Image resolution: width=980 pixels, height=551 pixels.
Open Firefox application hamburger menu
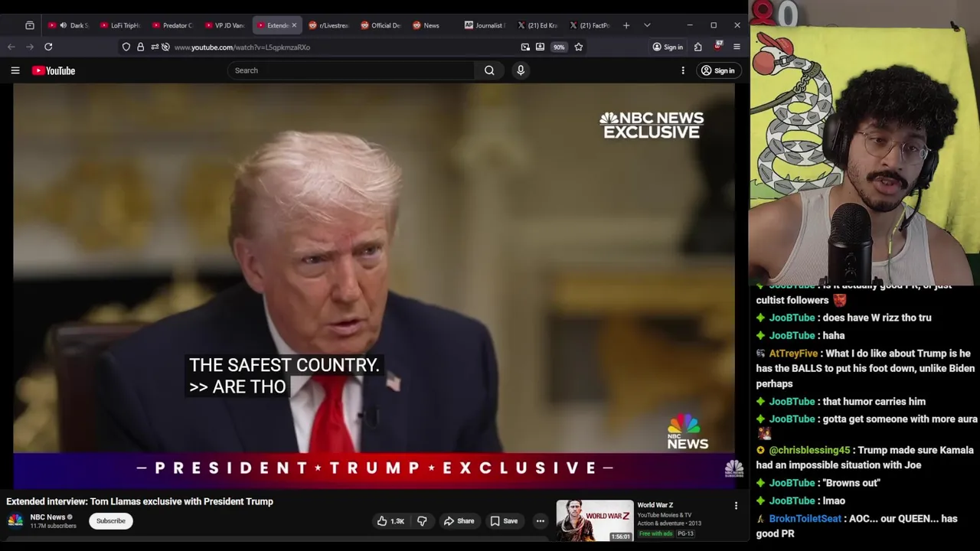click(737, 47)
